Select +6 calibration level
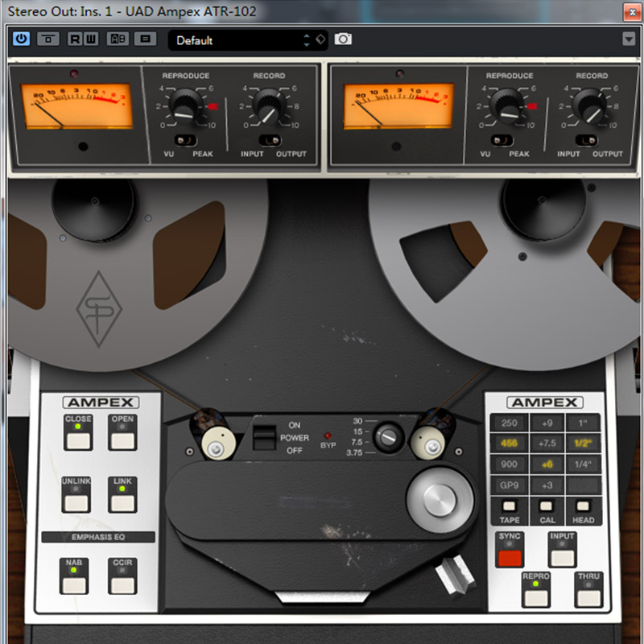The height and width of the screenshot is (644, 644). pos(547,464)
